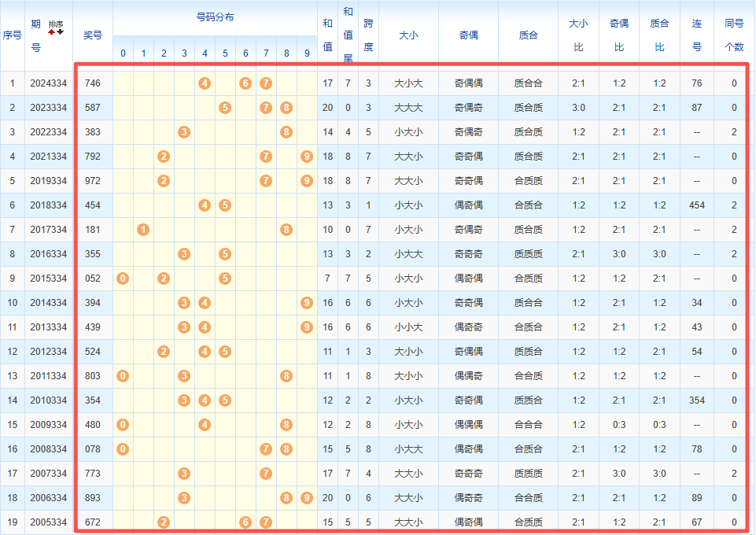Screen dimensions: 756x535
Task: Click orange ball 8 in row 2011334
Action: (286, 376)
